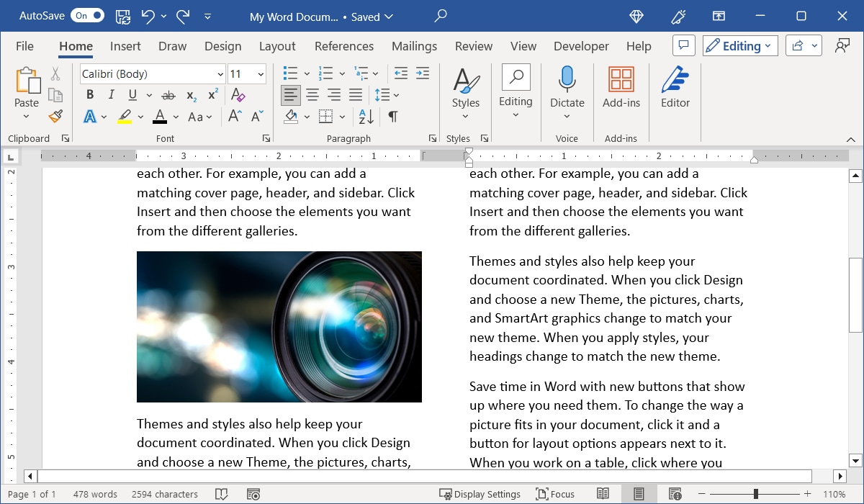Toggle AutoSave off

pyautogui.click(x=86, y=14)
